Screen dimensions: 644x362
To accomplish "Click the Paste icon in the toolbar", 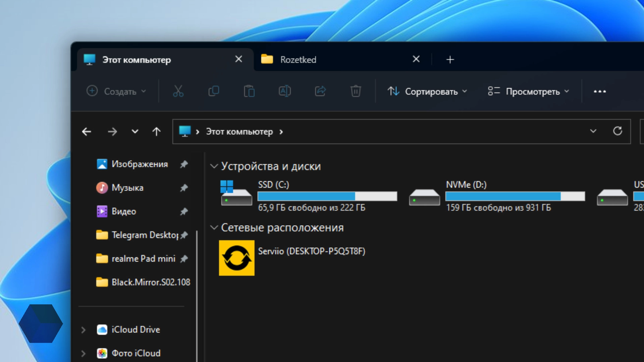I will coord(249,91).
